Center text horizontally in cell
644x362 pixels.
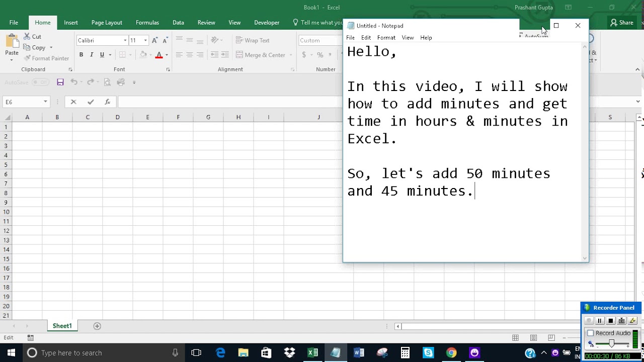coord(190,55)
